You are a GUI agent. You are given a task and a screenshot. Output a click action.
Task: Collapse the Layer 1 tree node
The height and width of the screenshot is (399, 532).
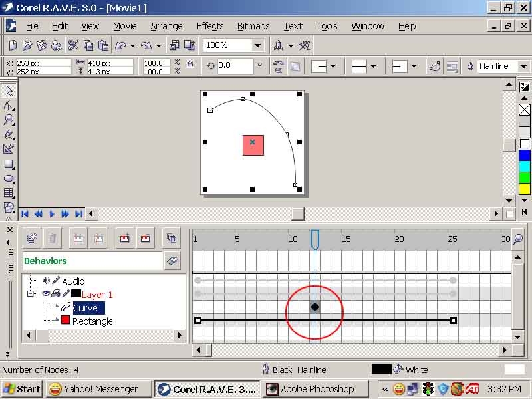(x=31, y=293)
